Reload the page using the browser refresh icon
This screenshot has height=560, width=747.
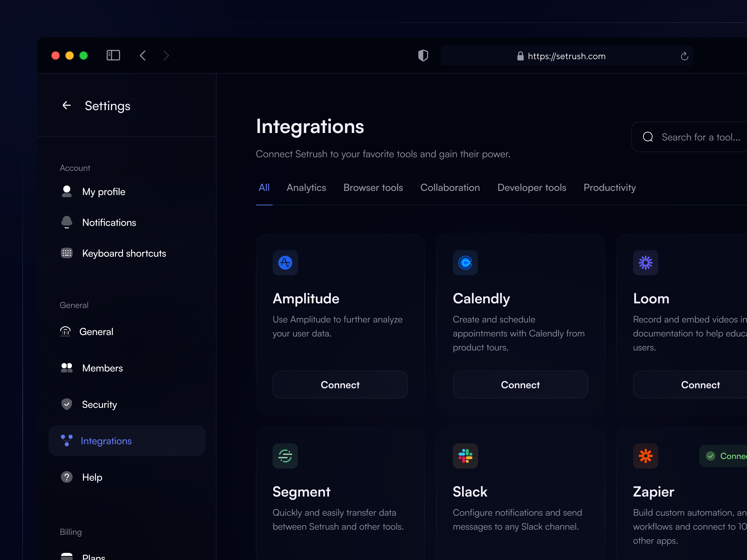point(684,56)
